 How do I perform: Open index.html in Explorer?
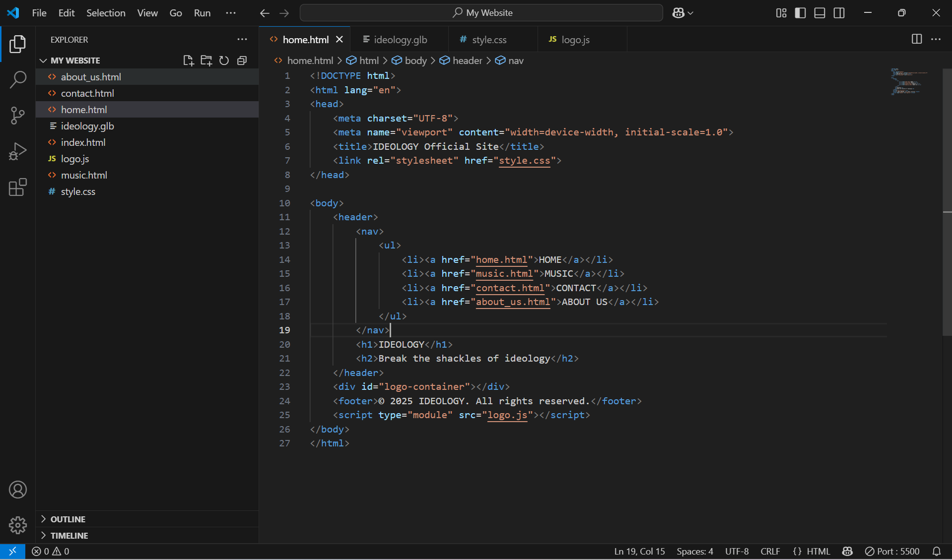[x=147, y=142]
